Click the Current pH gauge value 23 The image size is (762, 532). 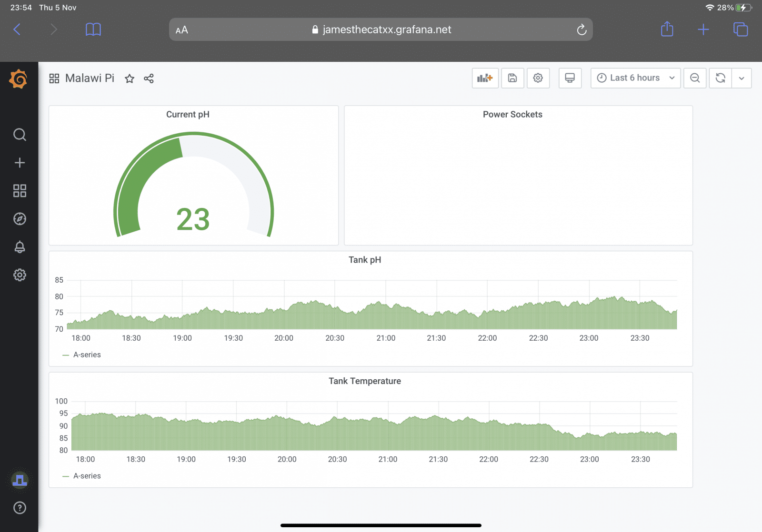193,219
